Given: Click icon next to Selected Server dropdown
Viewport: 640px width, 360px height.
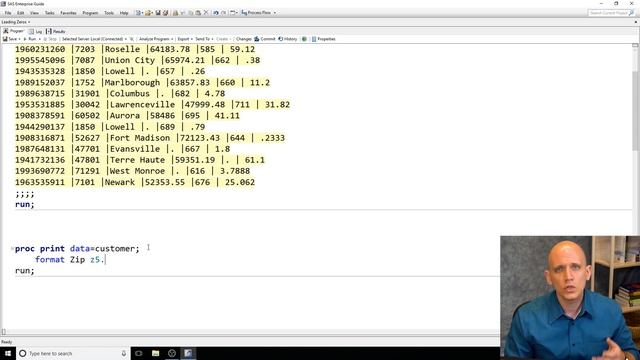Looking at the screenshot, I should point(131,39).
